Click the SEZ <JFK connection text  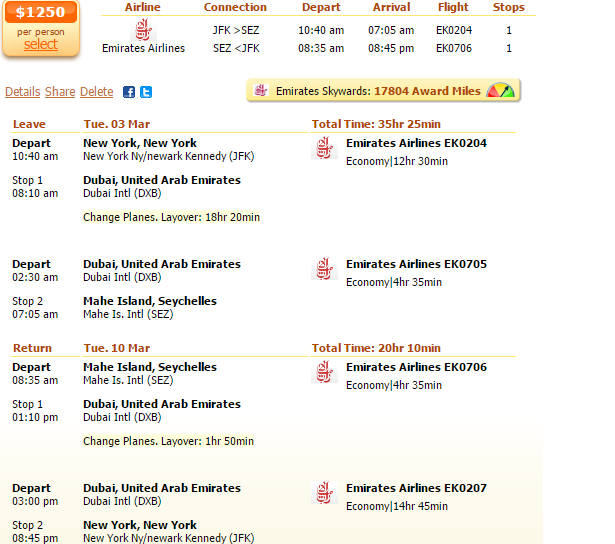236,48
